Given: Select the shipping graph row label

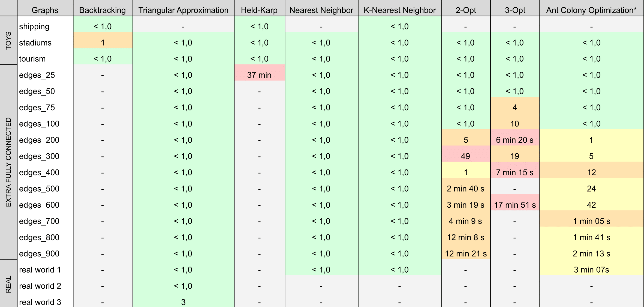Looking at the screenshot, I should [34, 26].
